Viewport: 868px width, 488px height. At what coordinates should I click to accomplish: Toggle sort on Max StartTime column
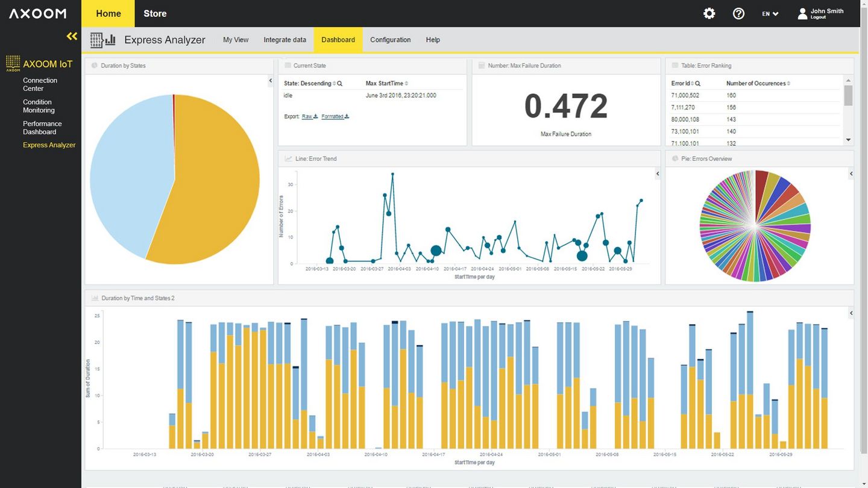[406, 84]
